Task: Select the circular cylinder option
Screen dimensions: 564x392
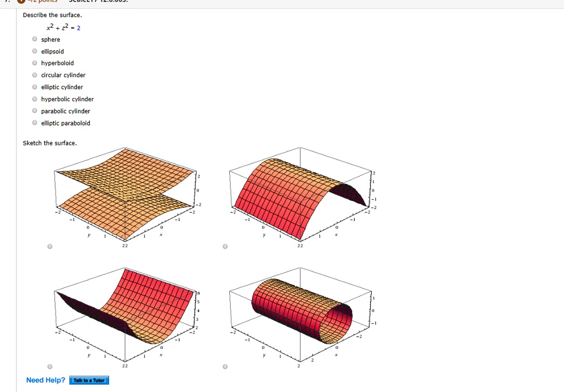Action: click(34, 75)
